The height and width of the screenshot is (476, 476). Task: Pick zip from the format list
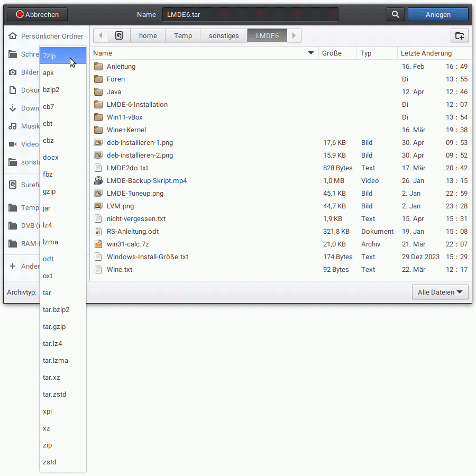63,445
